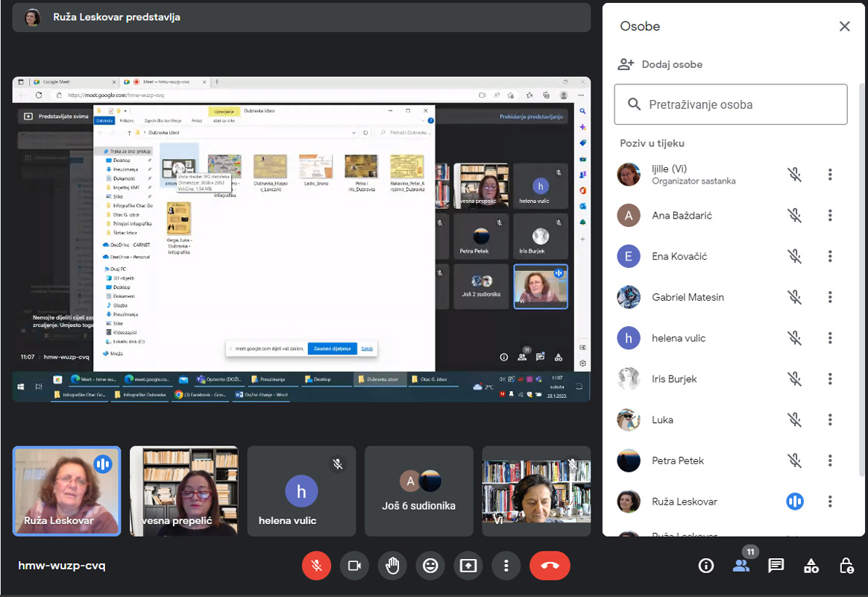Open host controls lock icon
Viewport: 868px width, 597px height.
click(x=846, y=566)
